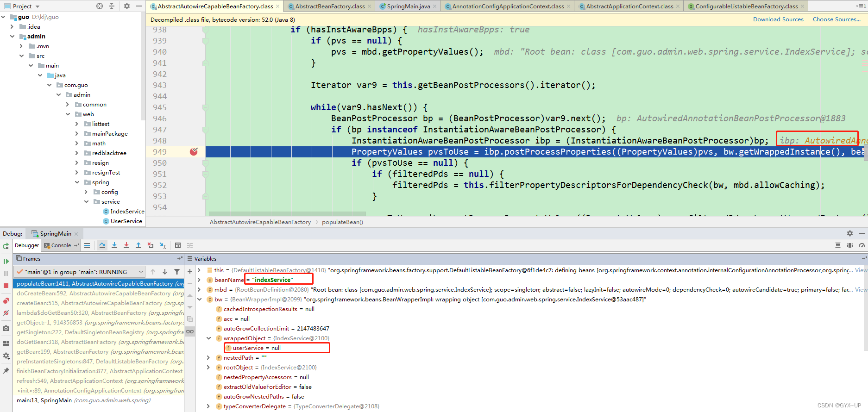
Task: Click populateBean() breadcrumb
Action: pos(342,222)
